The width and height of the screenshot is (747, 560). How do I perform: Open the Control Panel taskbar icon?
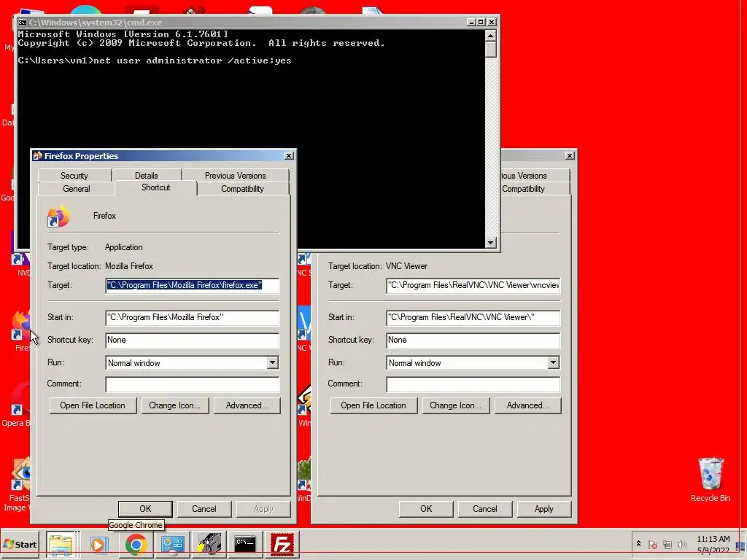(172, 544)
